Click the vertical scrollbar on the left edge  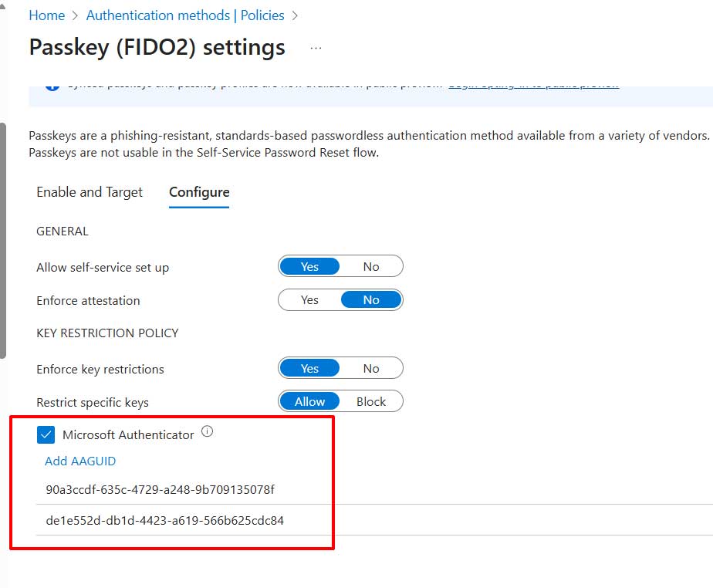(3, 239)
